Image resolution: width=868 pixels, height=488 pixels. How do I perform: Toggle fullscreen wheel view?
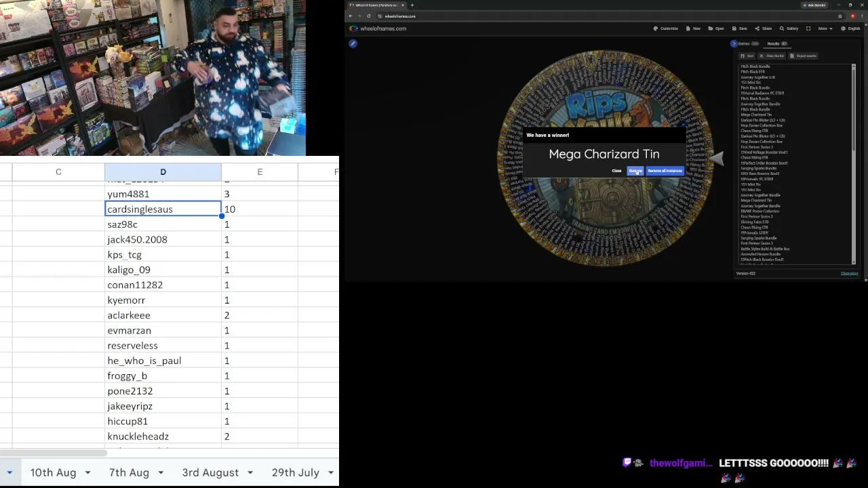coord(808,28)
